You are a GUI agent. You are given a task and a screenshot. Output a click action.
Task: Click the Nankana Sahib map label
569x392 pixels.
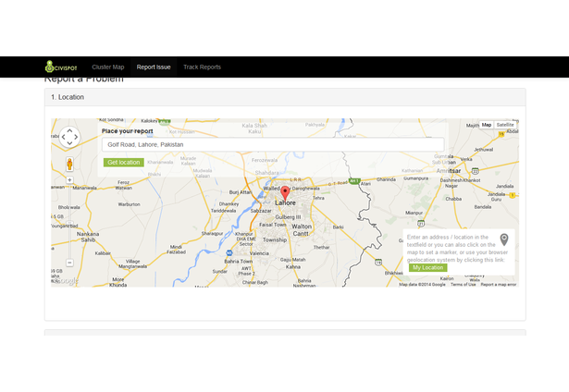point(88,237)
